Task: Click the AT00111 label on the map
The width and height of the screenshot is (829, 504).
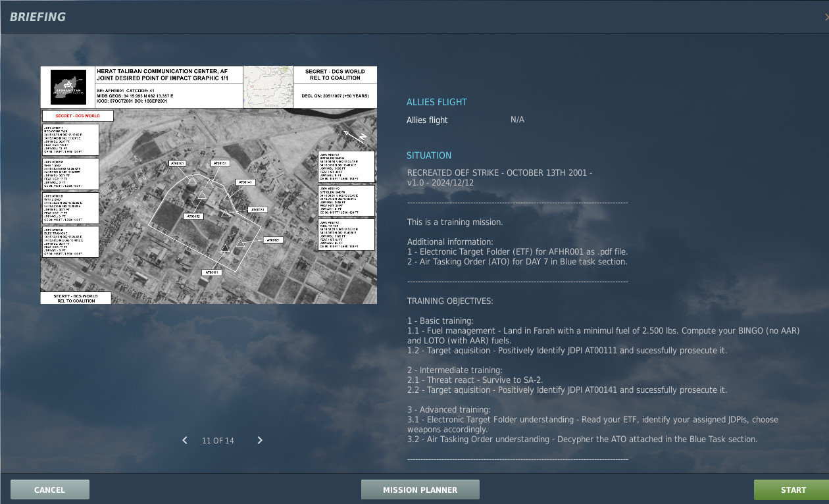Action: click(x=213, y=272)
